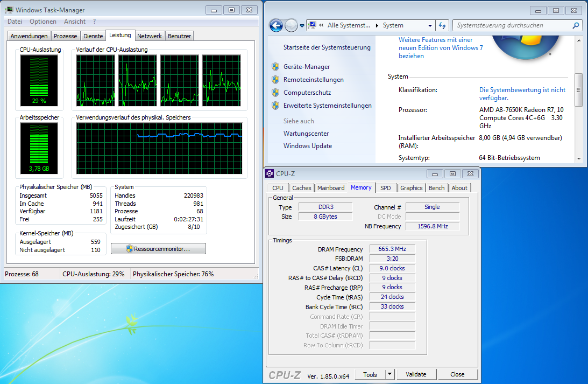Screen dimensions: 588x384
Task: Open the About tab in CPU-Z
Action: point(459,188)
